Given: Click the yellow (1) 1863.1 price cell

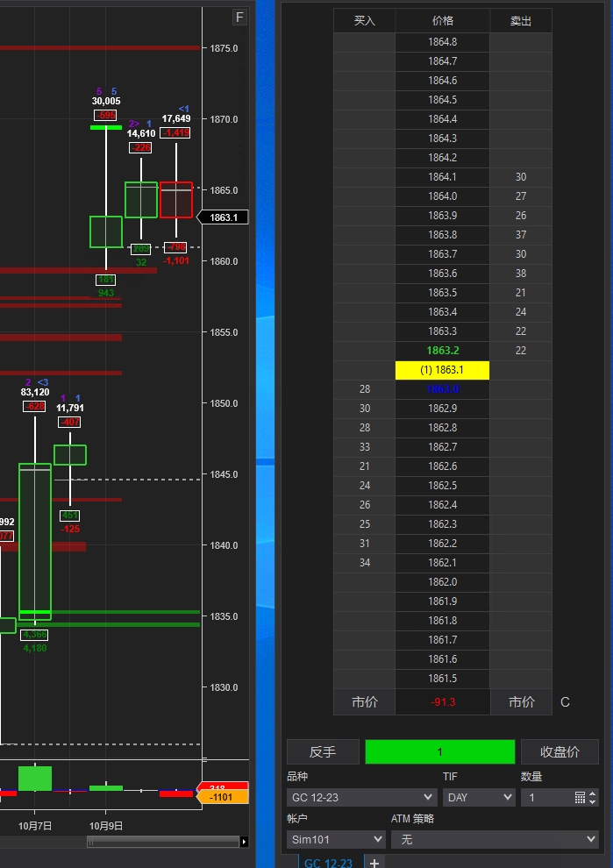Looking at the screenshot, I should [x=443, y=370].
